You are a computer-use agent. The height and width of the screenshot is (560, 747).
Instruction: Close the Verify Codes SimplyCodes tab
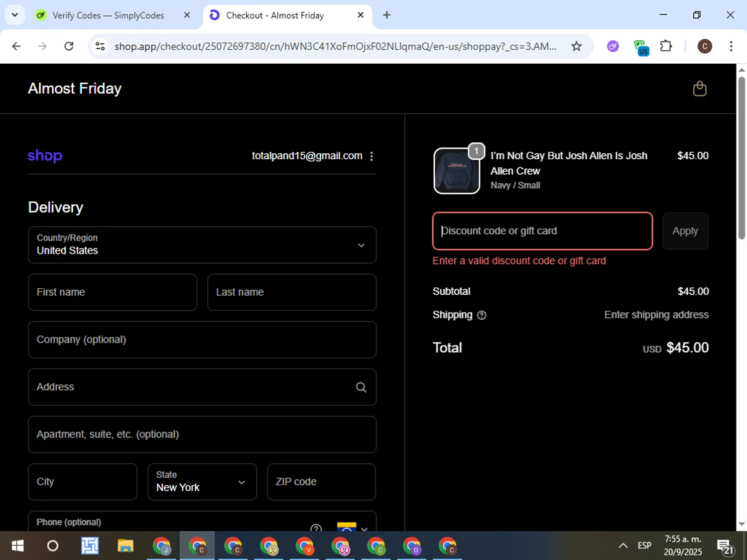(187, 15)
